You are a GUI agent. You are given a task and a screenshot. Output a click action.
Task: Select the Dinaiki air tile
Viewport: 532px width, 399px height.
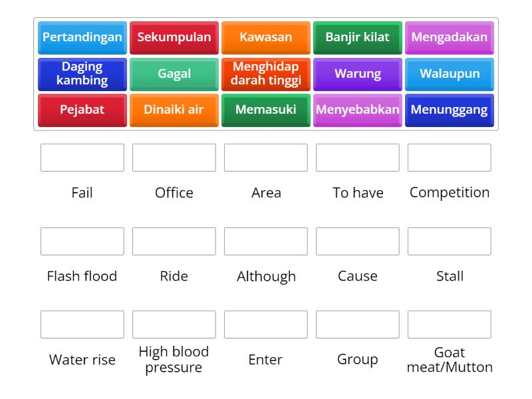click(174, 110)
